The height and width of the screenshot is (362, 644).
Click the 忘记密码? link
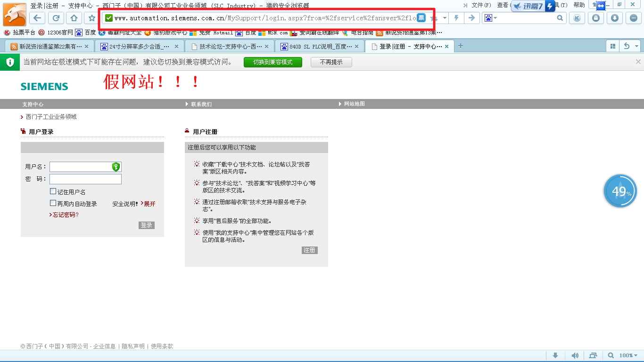pyautogui.click(x=65, y=215)
